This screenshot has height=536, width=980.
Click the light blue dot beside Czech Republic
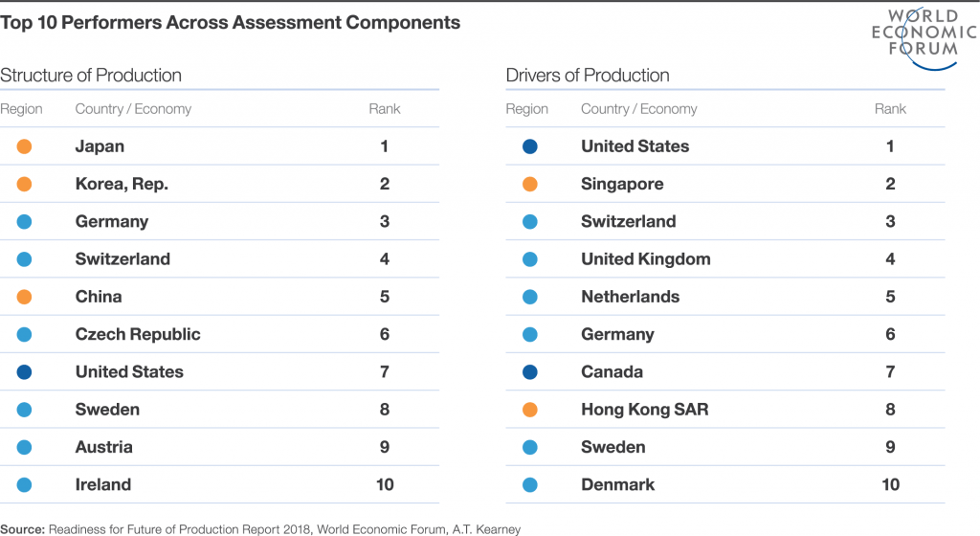[x=25, y=334]
